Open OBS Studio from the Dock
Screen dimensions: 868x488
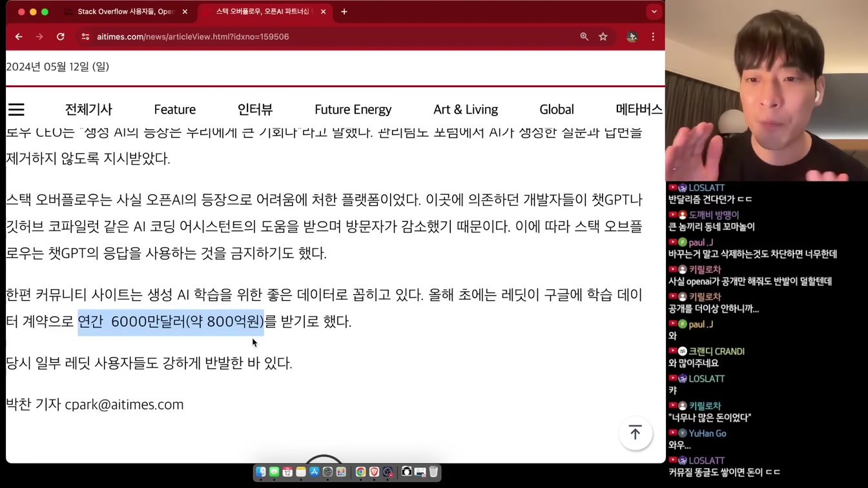[387, 472]
